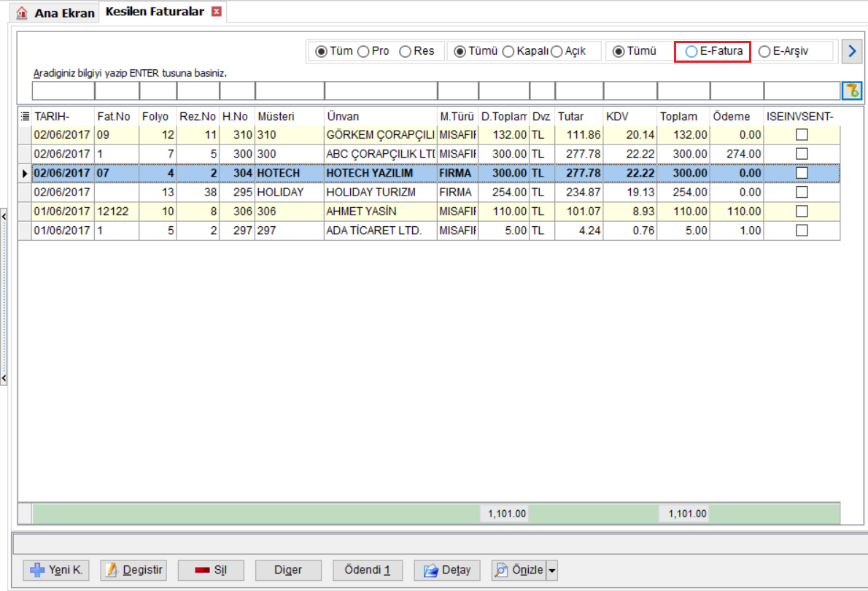Screen dimensions: 868x591
Task: Collapse side panel with upper left arrow
Action: tap(4, 217)
